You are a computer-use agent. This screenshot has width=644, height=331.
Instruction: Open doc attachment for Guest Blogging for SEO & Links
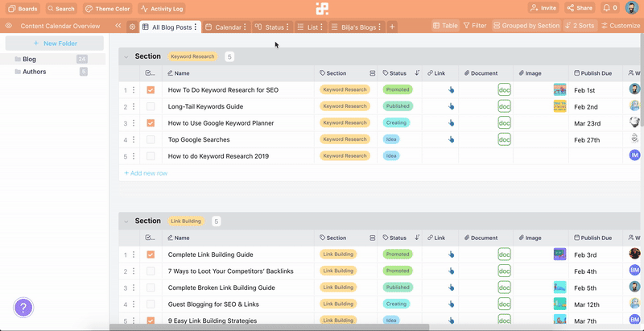(x=504, y=304)
